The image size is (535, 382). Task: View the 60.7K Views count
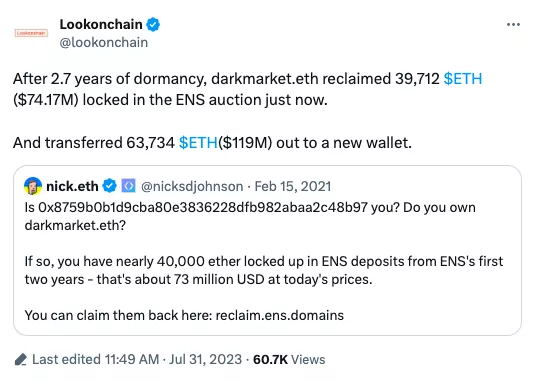pos(289,359)
